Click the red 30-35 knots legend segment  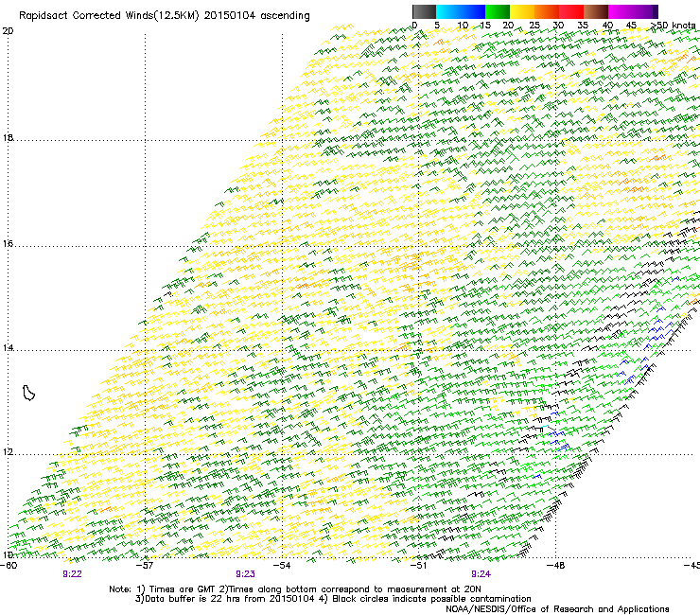click(571, 11)
